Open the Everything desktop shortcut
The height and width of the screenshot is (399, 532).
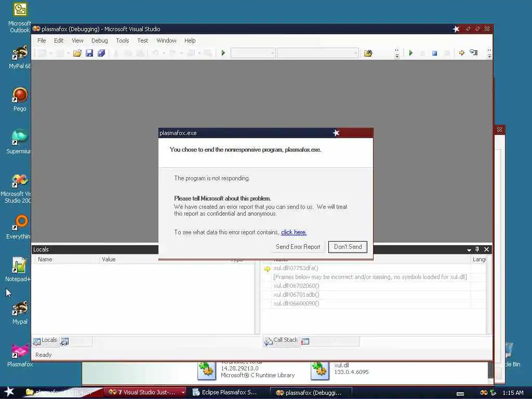19,227
